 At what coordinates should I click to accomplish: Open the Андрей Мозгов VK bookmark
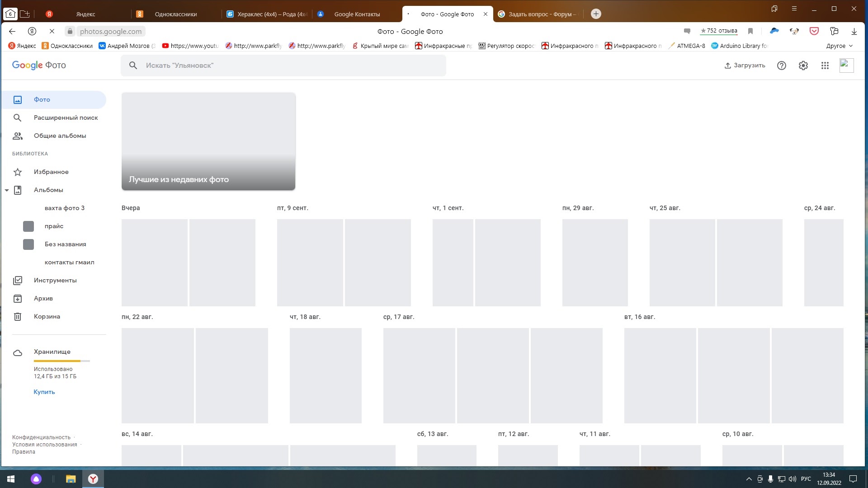127,46
